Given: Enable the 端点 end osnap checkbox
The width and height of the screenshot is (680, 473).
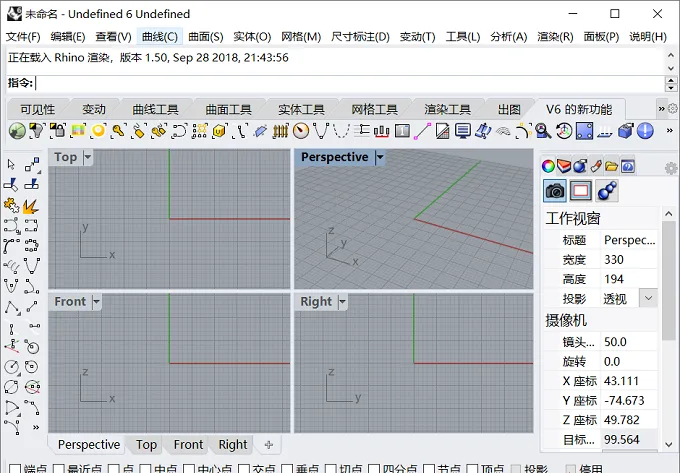Looking at the screenshot, I should [15, 469].
